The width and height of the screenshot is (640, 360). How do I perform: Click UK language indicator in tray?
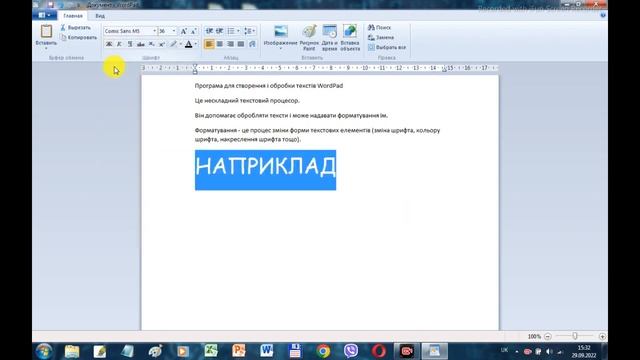(x=504, y=350)
